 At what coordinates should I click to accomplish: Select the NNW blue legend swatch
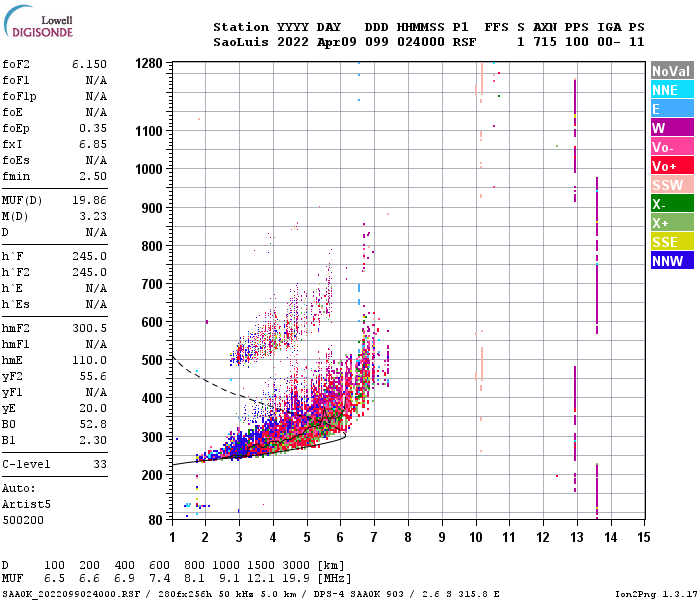click(x=672, y=261)
